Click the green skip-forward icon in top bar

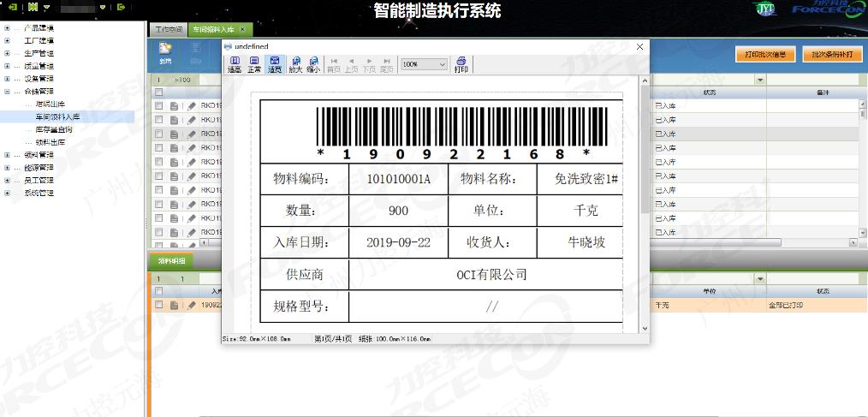[x=33, y=7]
